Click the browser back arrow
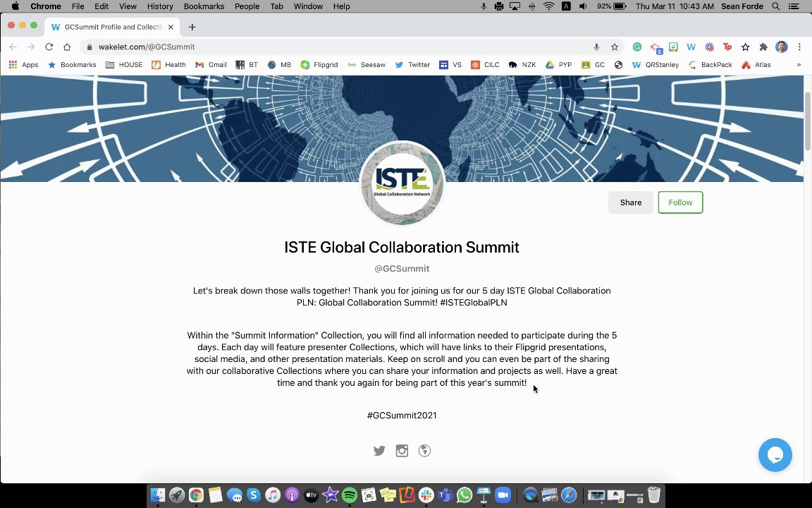 (x=13, y=47)
